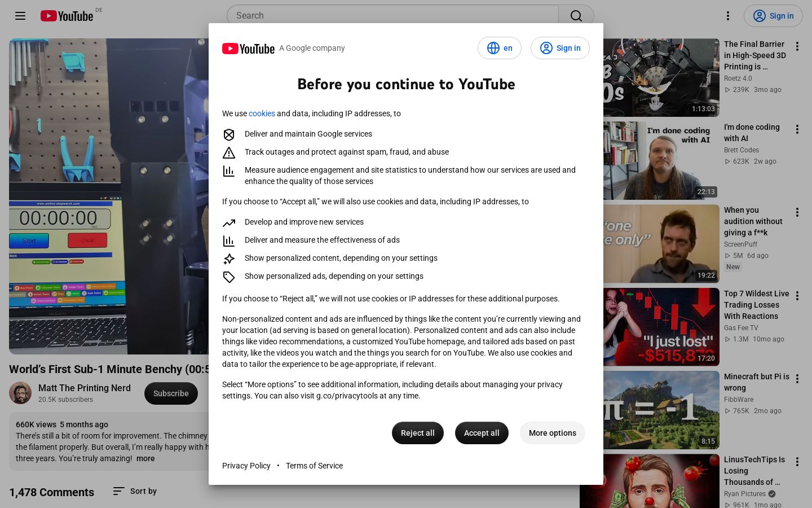Click Reject all
This screenshot has width=812, height=508.
417,433
